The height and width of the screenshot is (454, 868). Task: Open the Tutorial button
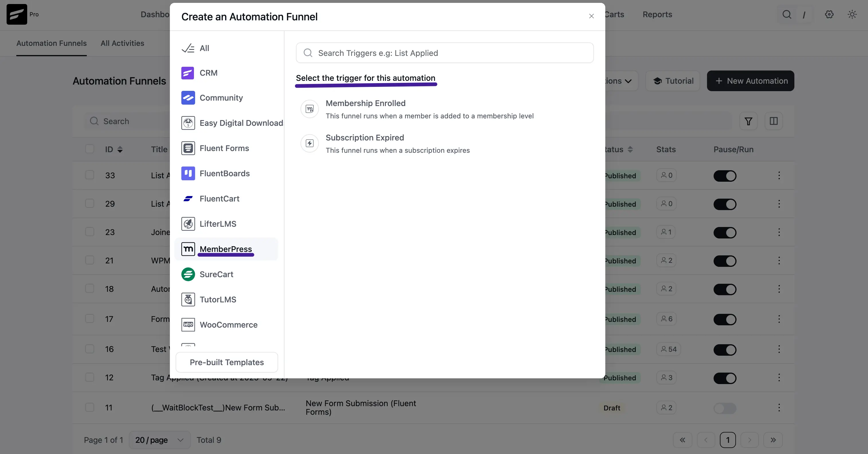[x=673, y=81]
